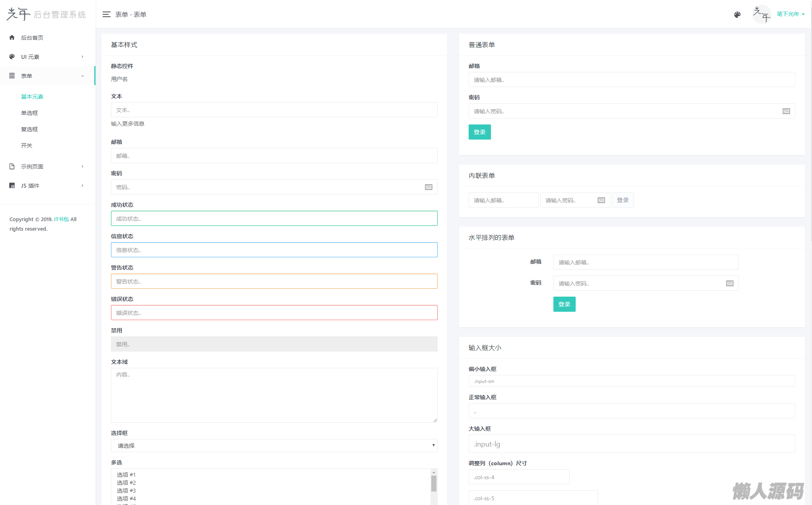Click the palette icon beside UI 元素
812x505 pixels.
[x=12, y=56]
